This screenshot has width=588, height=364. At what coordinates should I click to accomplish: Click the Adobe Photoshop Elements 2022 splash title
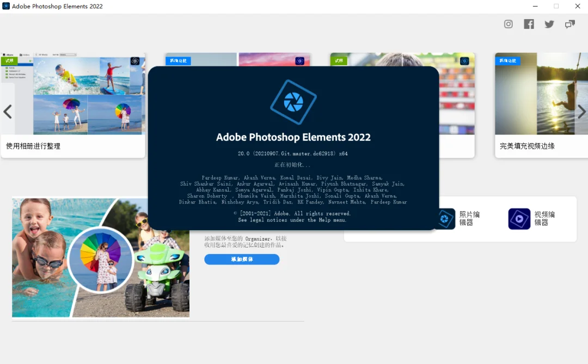[x=293, y=137]
